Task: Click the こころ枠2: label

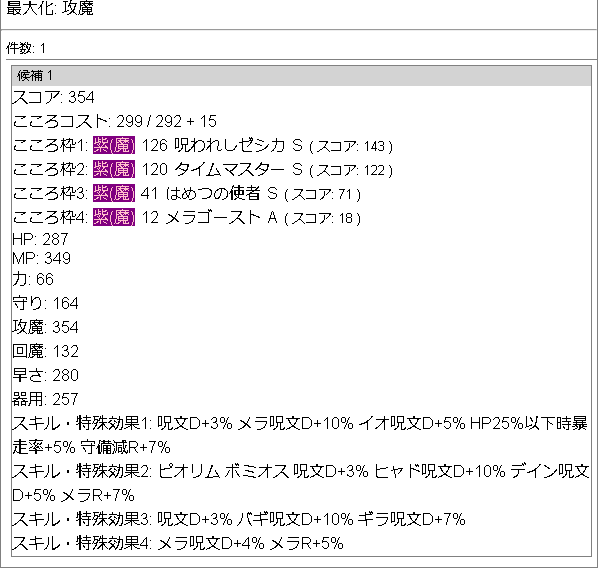Action: coord(51,170)
